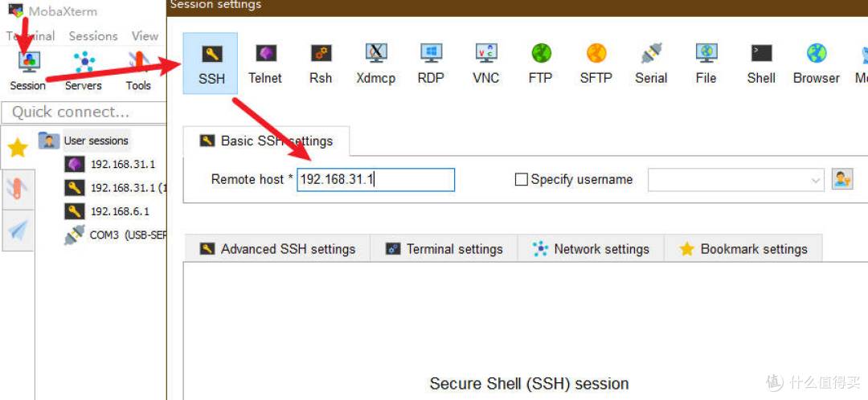Enable the Specify username checkbox
Screen dimensions: 868x400
pos(521,180)
